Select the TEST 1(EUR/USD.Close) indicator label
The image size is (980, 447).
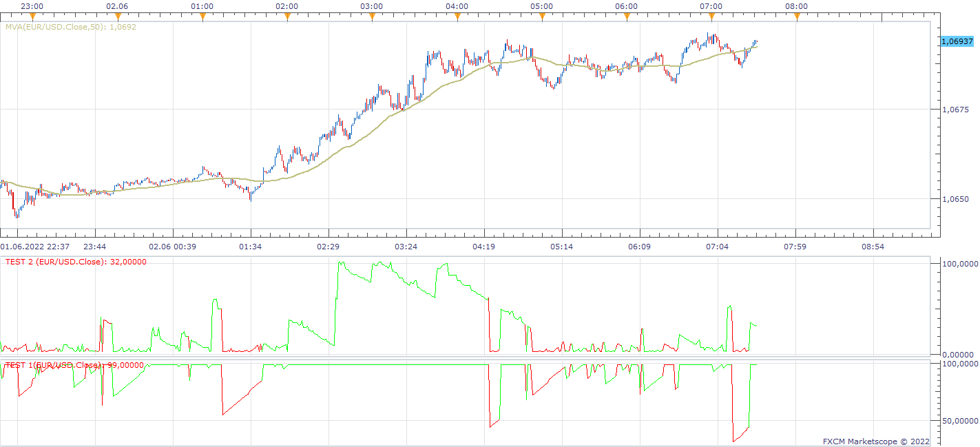click(x=74, y=365)
